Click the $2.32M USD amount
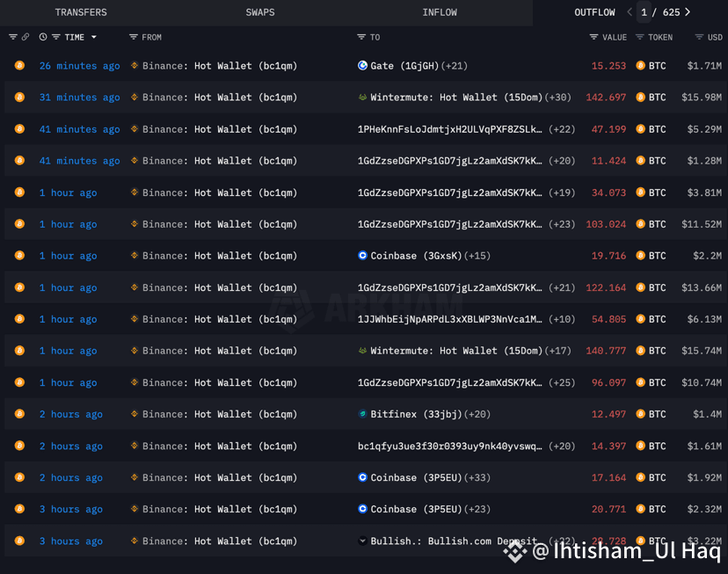 pyautogui.click(x=704, y=509)
